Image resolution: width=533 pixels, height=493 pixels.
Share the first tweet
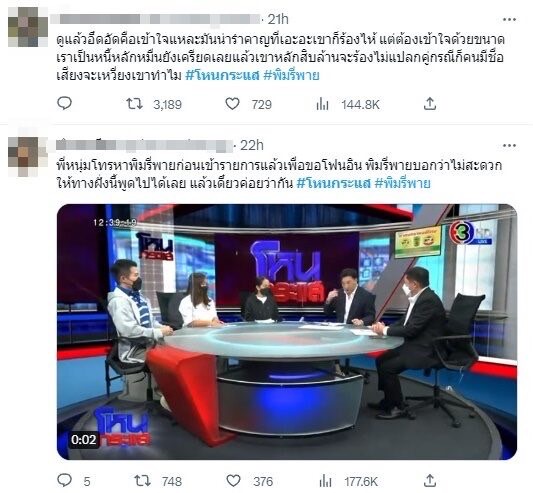tap(430, 104)
